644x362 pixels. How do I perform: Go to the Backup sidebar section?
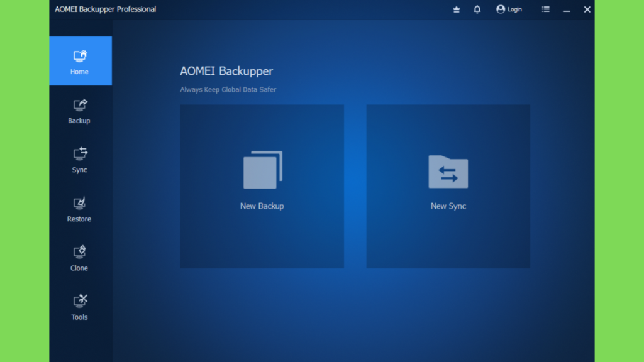pos(79,111)
